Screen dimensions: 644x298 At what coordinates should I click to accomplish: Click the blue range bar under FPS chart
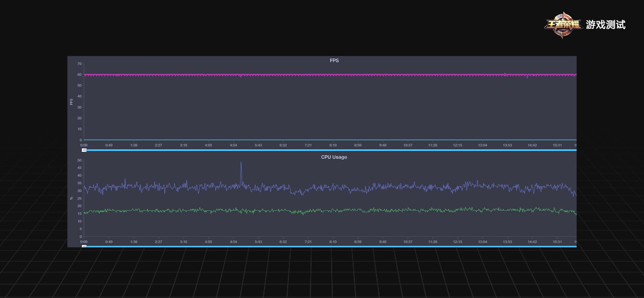click(x=330, y=150)
